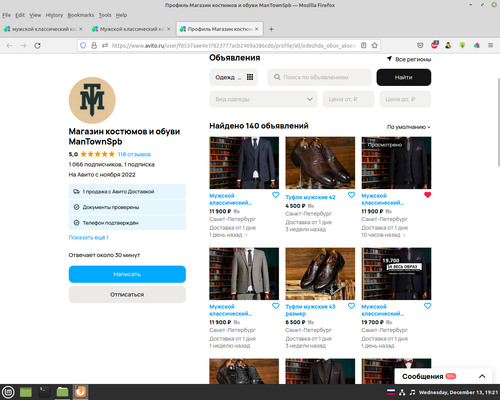Open the green download arrow extension icon

pyautogui.click(x=462, y=45)
